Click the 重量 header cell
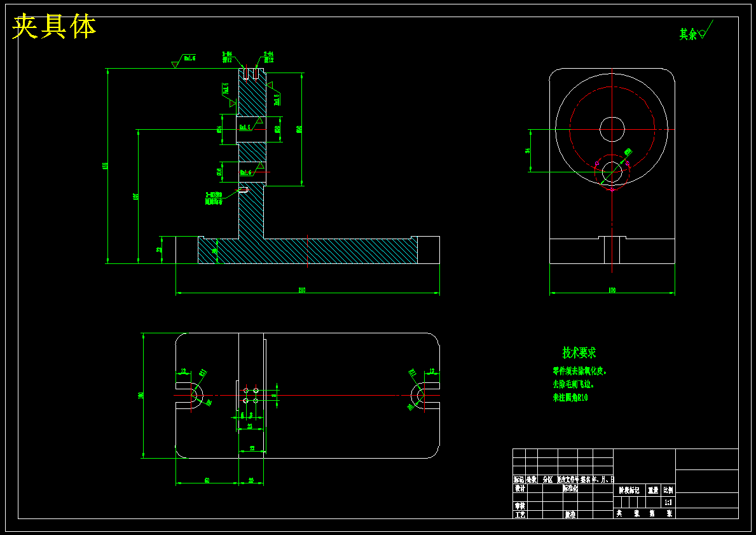Screen dimensions: 756x535 [653, 490]
